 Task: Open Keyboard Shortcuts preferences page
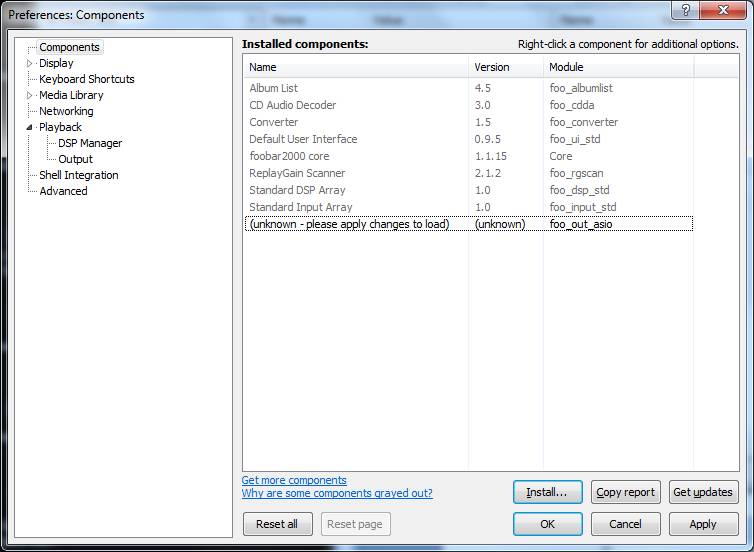[x=87, y=79]
